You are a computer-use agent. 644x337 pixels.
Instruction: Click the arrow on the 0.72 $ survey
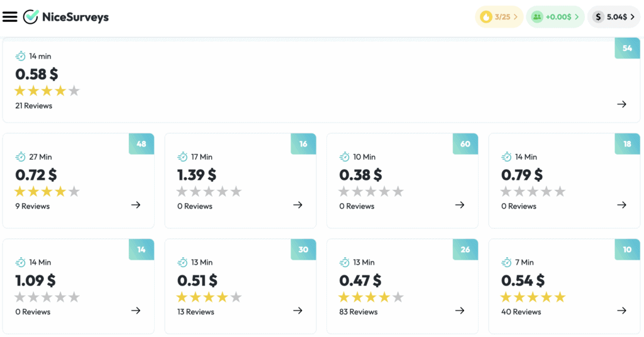point(136,205)
